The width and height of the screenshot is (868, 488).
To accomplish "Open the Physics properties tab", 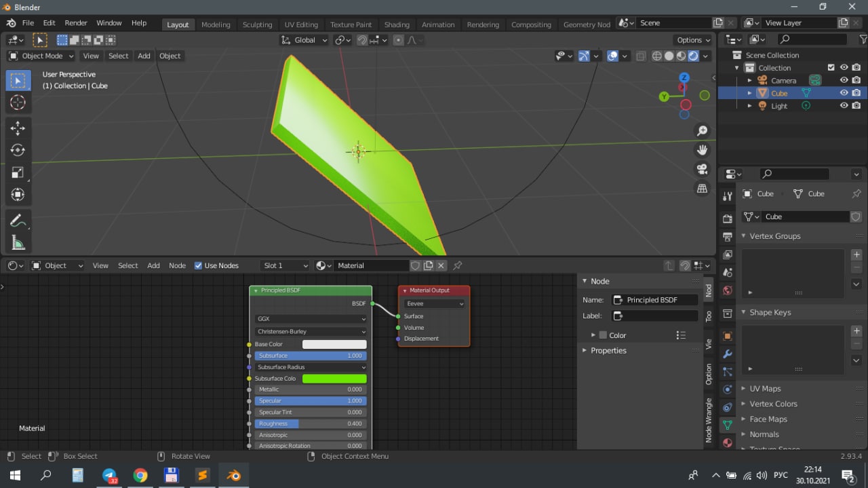I will [728, 390].
